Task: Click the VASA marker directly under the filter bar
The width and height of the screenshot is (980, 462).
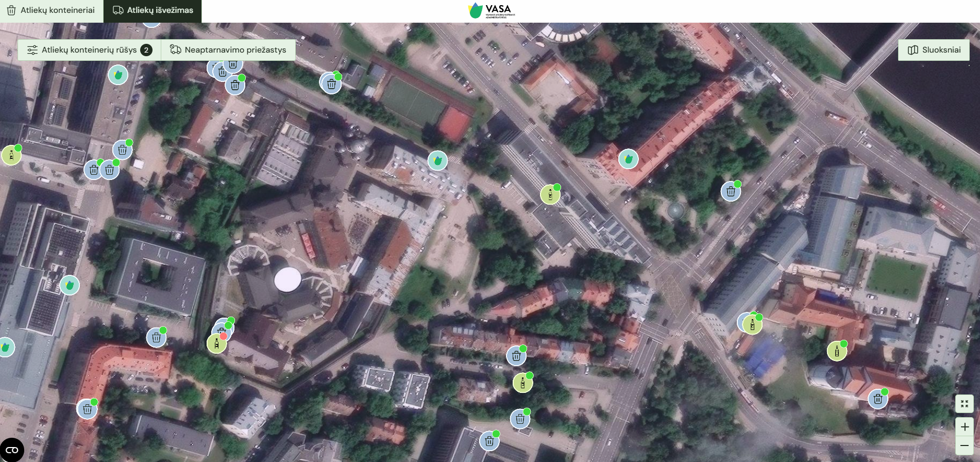Action: point(118,75)
